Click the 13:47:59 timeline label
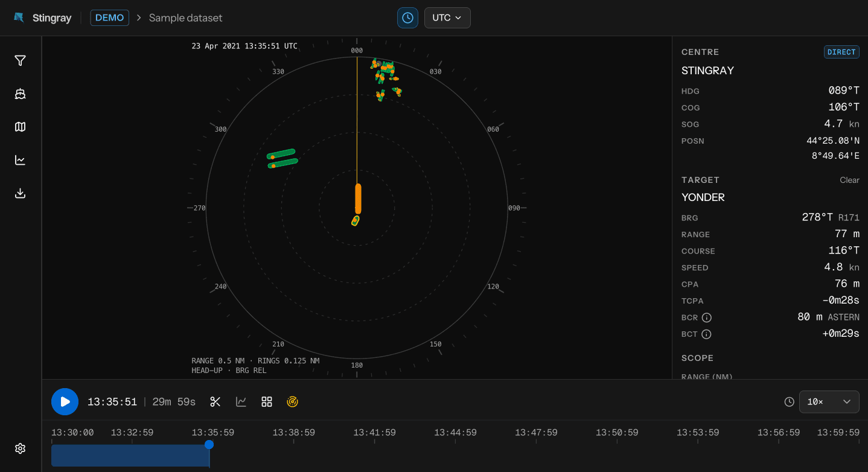The image size is (868, 472). pyautogui.click(x=536, y=433)
